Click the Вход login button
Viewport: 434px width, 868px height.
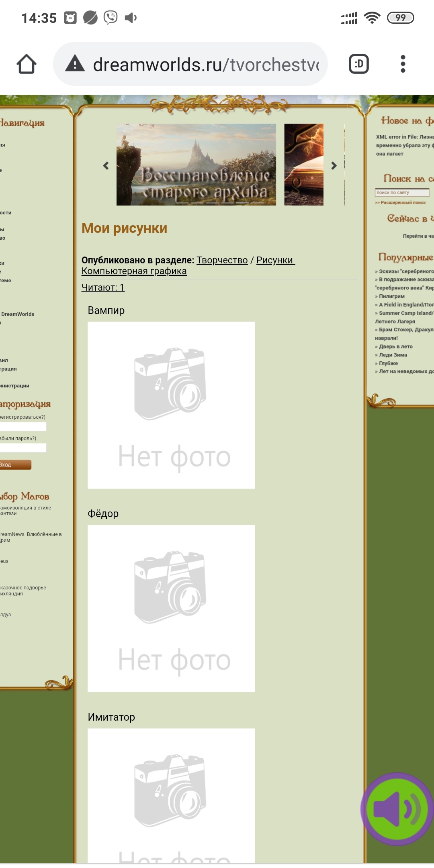(14, 465)
